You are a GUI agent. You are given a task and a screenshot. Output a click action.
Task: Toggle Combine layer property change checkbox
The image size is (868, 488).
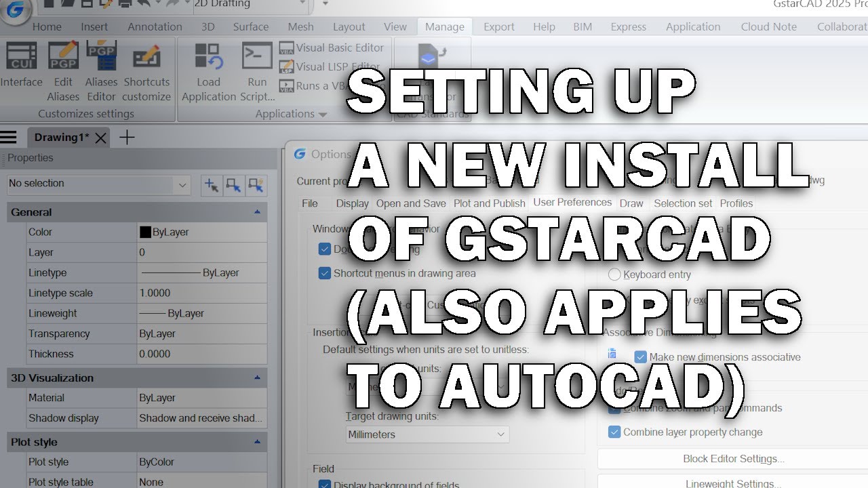tap(614, 432)
